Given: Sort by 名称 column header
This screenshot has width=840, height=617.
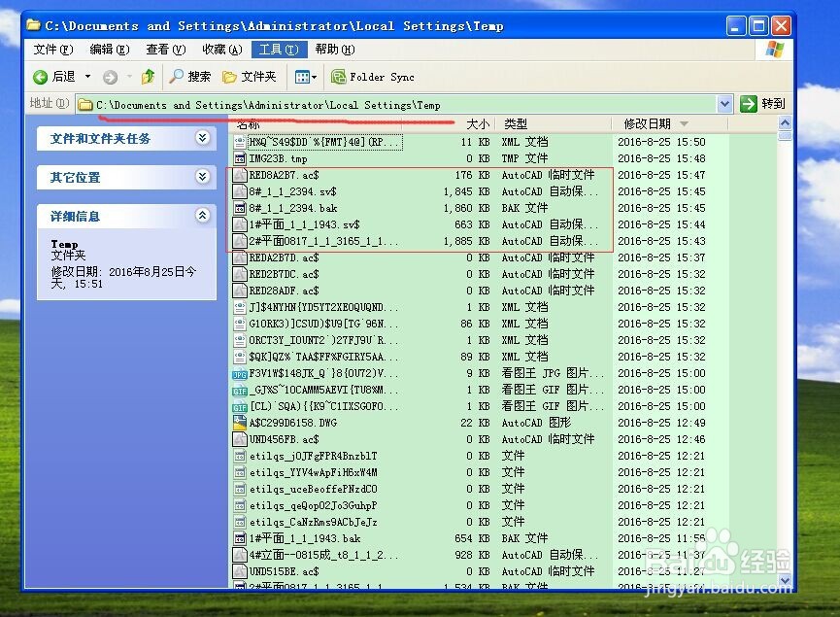Looking at the screenshot, I should [x=248, y=124].
